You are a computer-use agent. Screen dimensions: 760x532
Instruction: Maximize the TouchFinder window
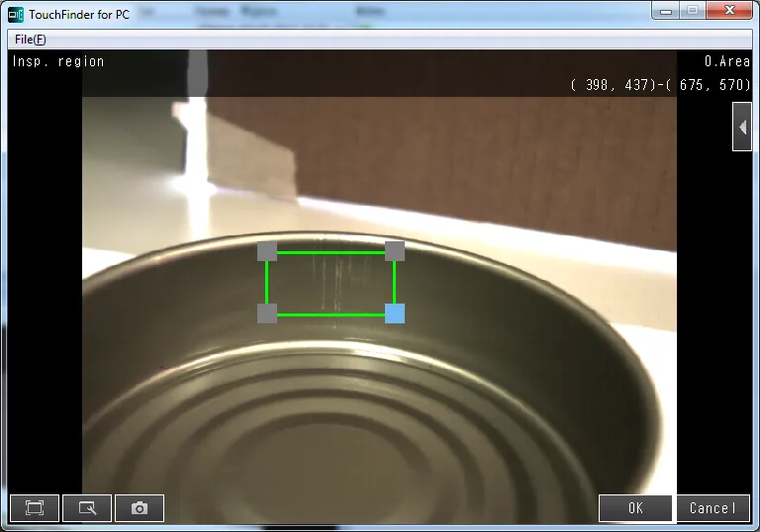693,11
